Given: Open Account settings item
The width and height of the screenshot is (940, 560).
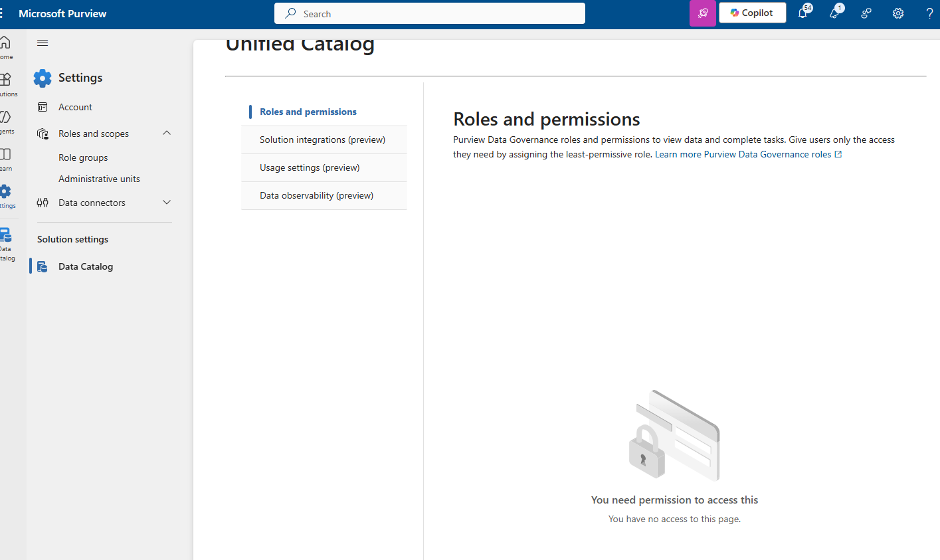Looking at the screenshot, I should point(75,107).
